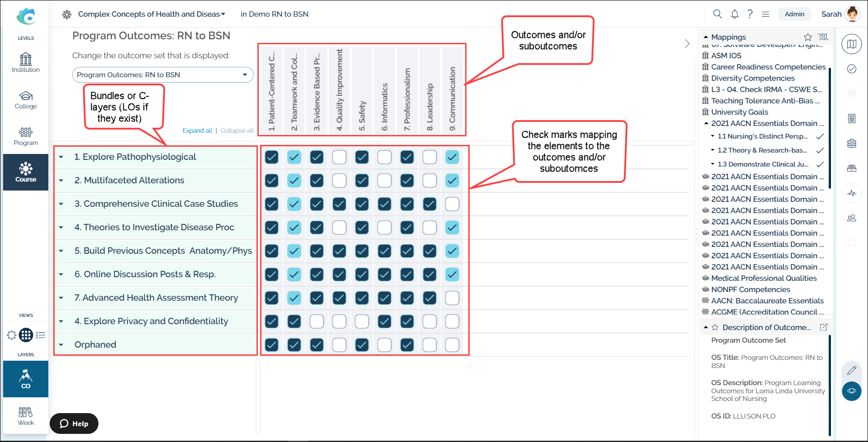Open the Program Outcomes set dropdown

163,75
